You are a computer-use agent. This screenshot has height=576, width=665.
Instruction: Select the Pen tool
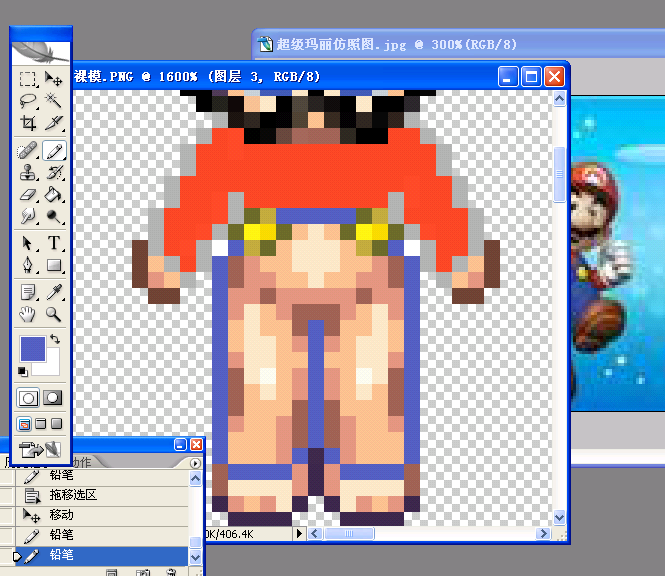tap(28, 266)
